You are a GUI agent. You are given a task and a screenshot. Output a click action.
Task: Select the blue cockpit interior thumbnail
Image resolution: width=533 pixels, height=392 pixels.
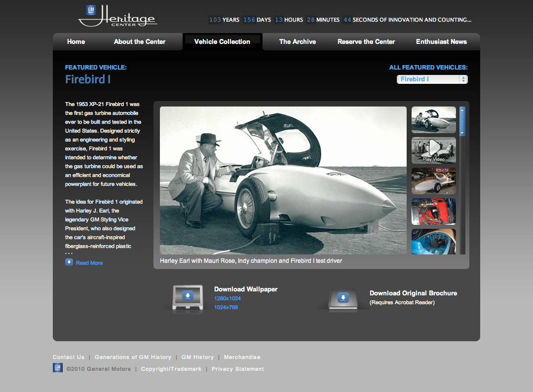point(434,242)
